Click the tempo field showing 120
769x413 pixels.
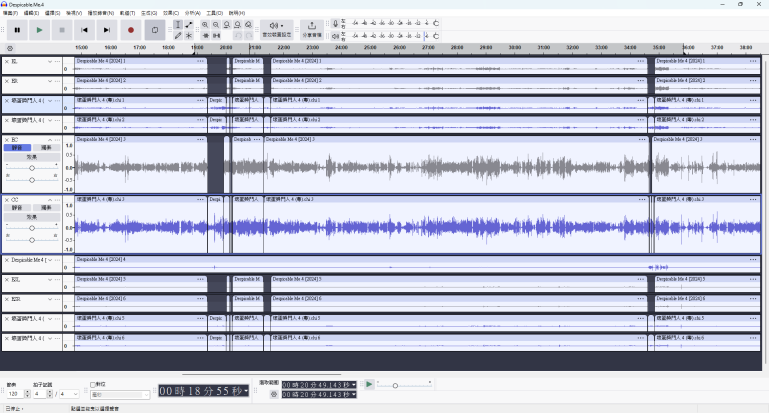pyautogui.click(x=14, y=394)
